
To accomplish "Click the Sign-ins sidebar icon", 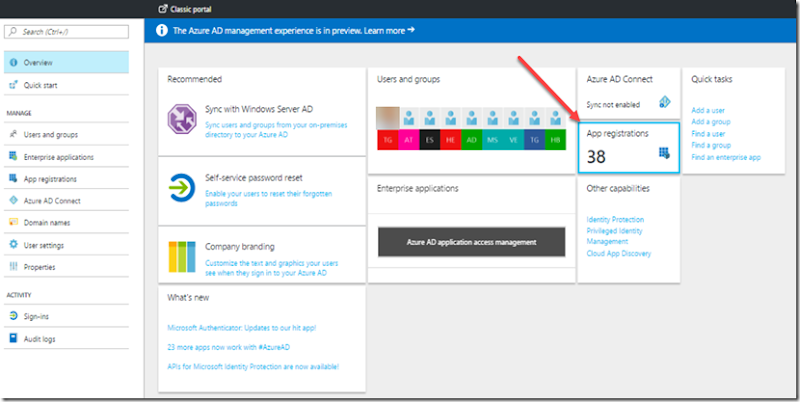I will coord(14,316).
